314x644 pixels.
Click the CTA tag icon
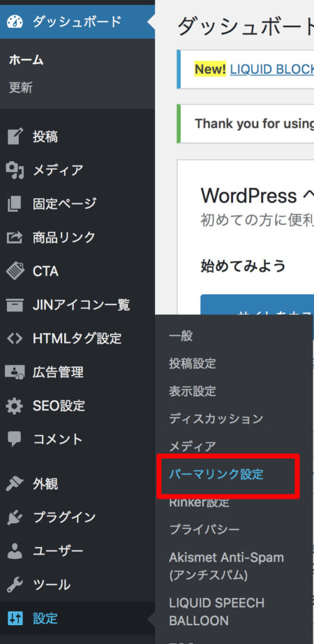point(16,271)
